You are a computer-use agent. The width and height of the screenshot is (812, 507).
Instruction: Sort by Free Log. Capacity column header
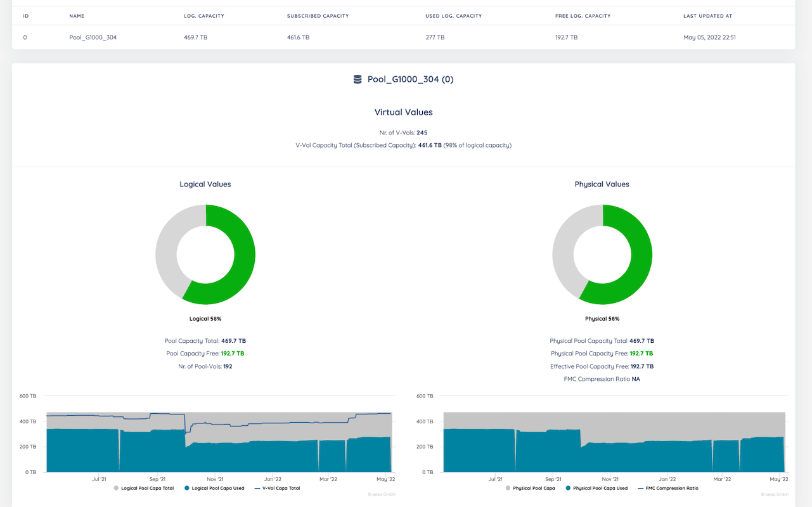[583, 16]
